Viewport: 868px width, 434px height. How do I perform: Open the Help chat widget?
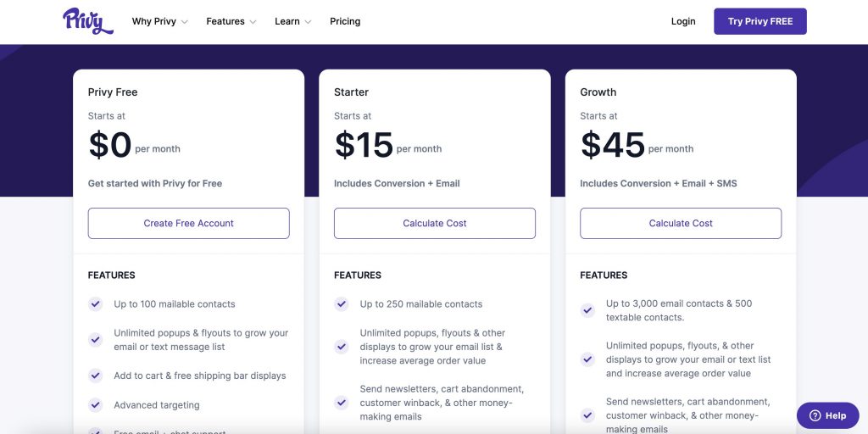click(x=828, y=415)
